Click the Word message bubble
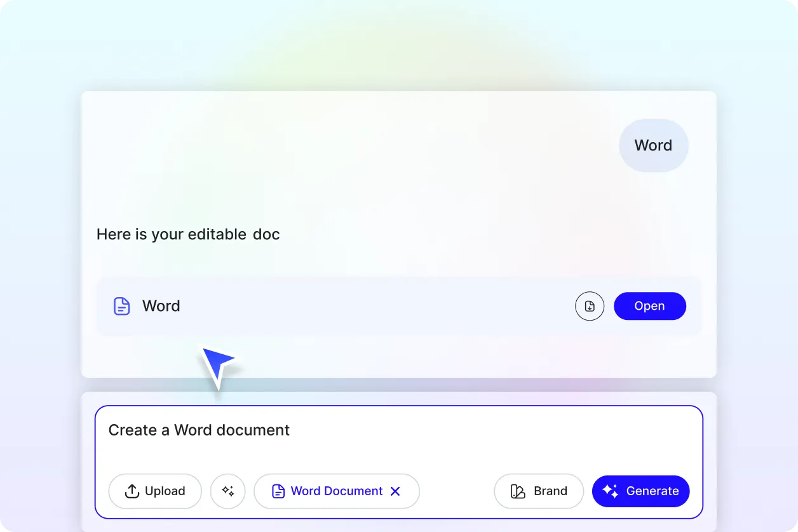798x532 pixels. pyautogui.click(x=653, y=145)
